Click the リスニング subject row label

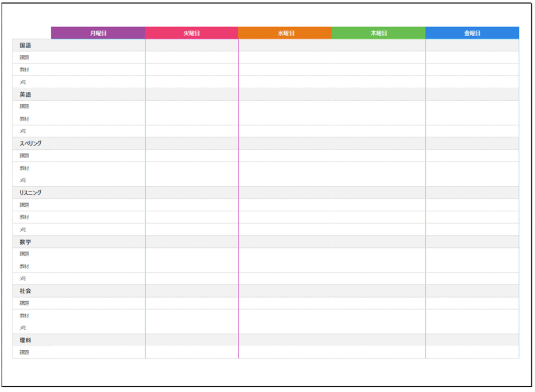(30, 193)
